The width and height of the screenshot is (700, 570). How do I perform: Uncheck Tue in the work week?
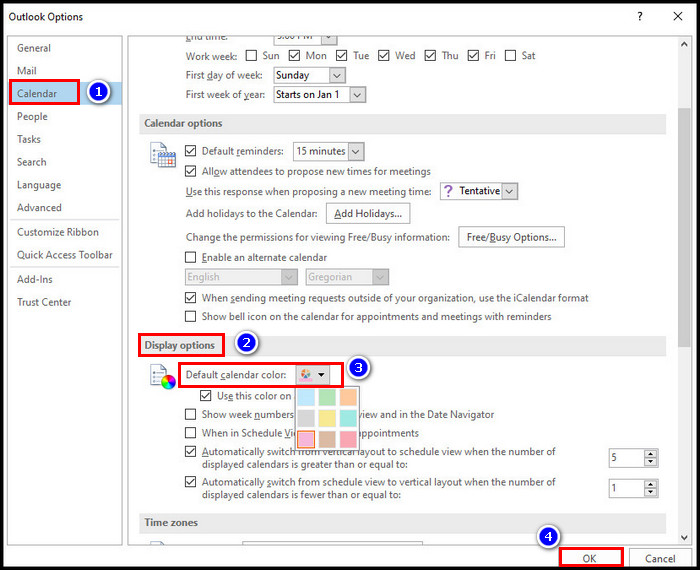coord(342,56)
